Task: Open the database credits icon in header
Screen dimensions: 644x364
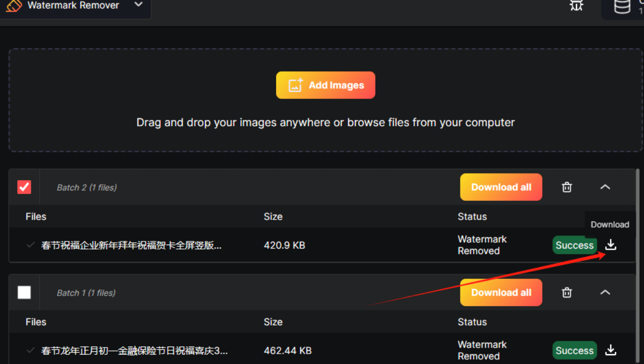Action: tap(622, 7)
